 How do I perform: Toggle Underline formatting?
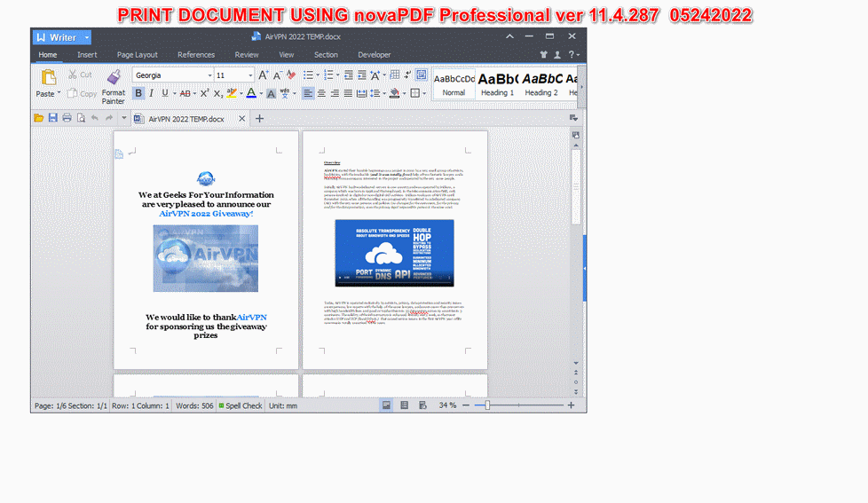click(x=164, y=93)
